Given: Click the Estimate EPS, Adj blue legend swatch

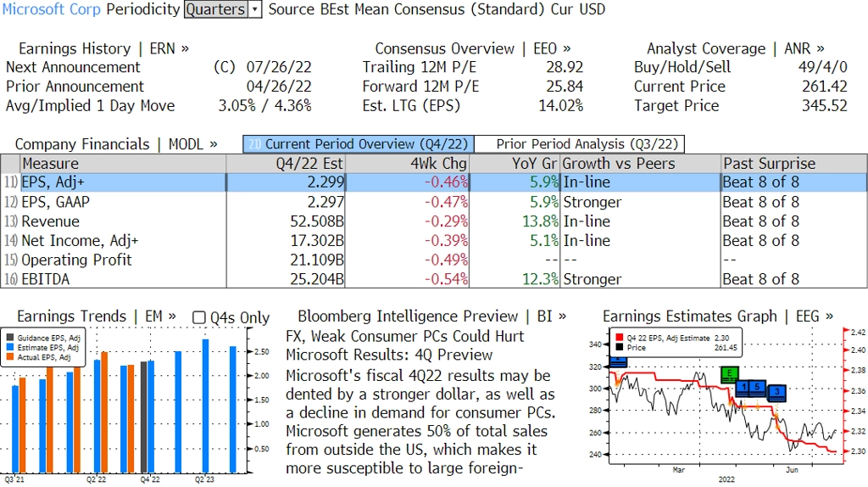Looking at the screenshot, I should click(x=10, y=347).
